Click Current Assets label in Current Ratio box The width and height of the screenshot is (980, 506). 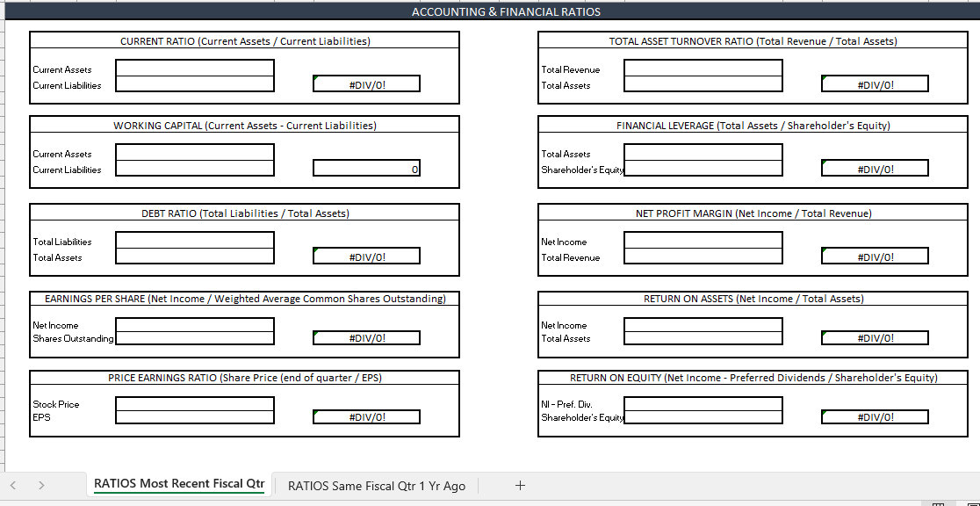tap(61, 69)
